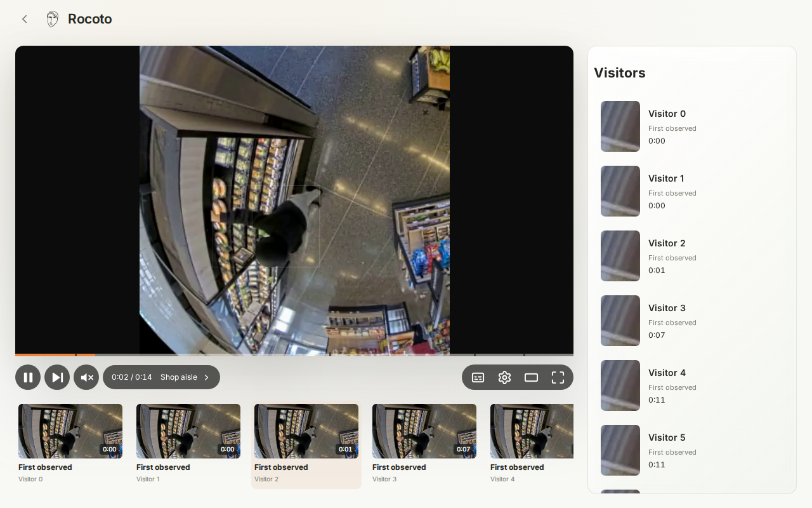Click the Visitor 4 name in sidebar
Image resolution: width=812 pixels, height=508 pixels.
click(x=667, y=373)
